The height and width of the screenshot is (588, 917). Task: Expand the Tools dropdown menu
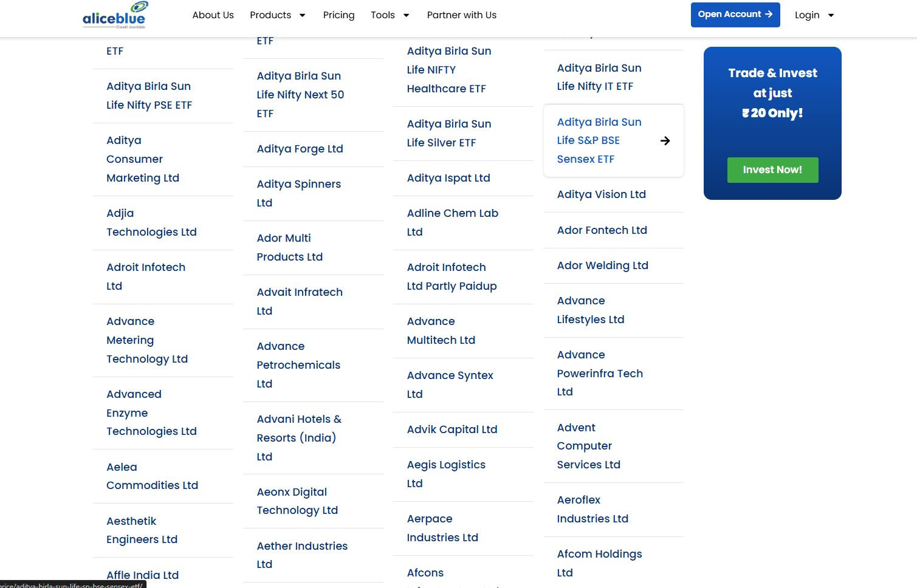[390, 15]
